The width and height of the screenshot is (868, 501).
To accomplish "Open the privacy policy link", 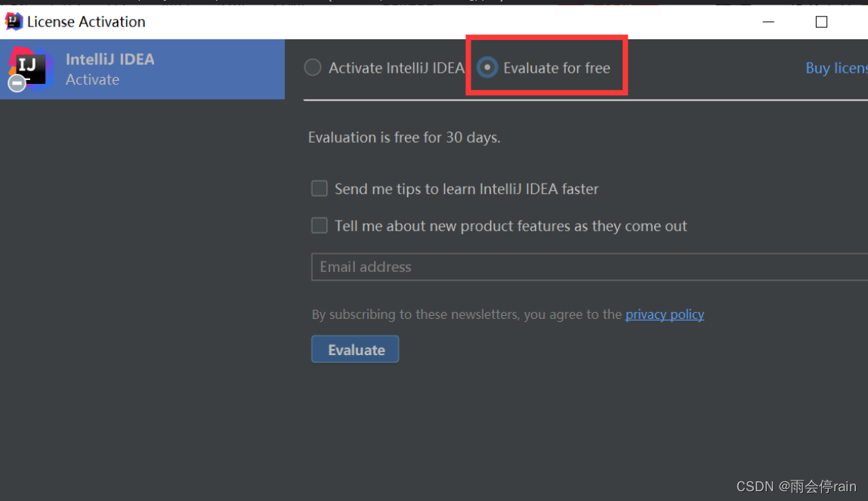I will click(x=664, y=314).
